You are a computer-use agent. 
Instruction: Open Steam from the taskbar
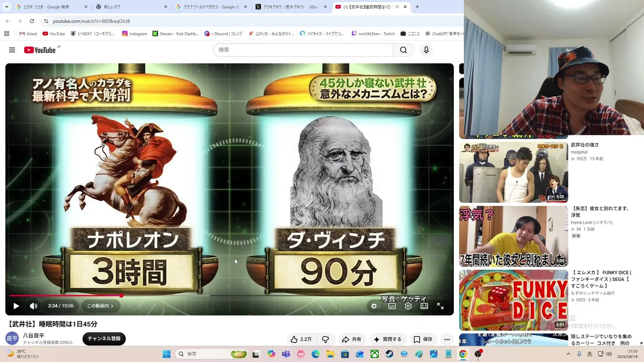tap(389, 354)
